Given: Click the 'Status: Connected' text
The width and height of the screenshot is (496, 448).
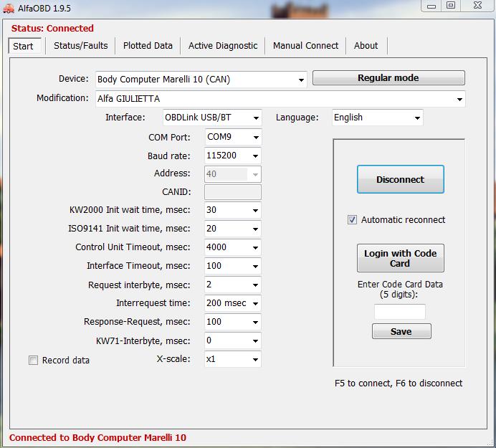Looking at the screenshot, I should 52,29.
